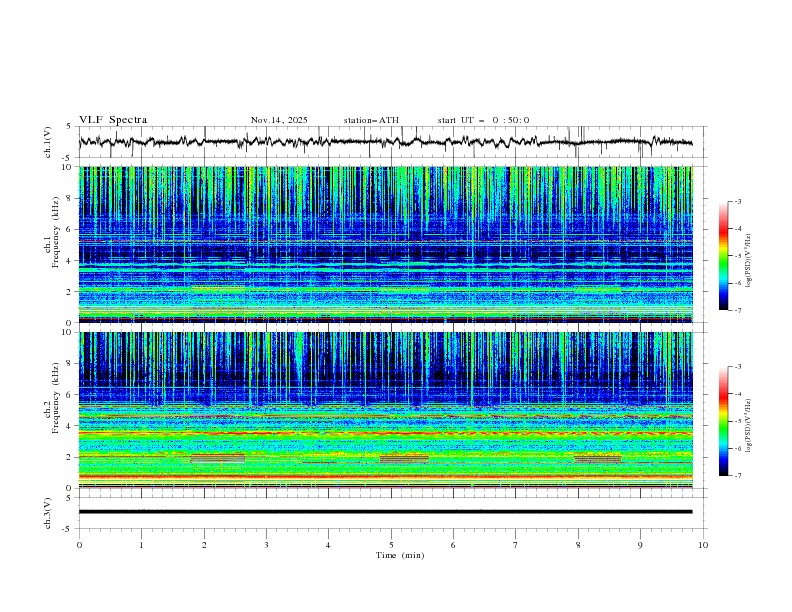792x612 pixels.
Task: Click the VLF Spectra title text
Action: click(113, 120)
